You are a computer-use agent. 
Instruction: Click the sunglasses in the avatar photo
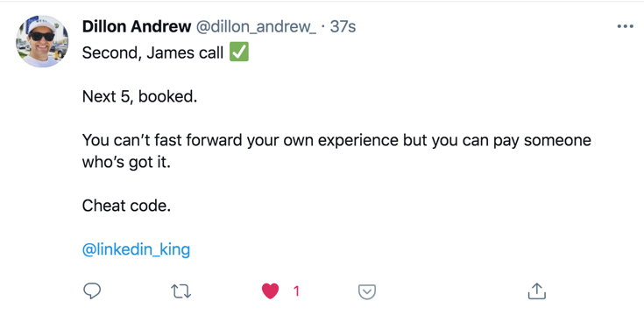click(42, 37)
